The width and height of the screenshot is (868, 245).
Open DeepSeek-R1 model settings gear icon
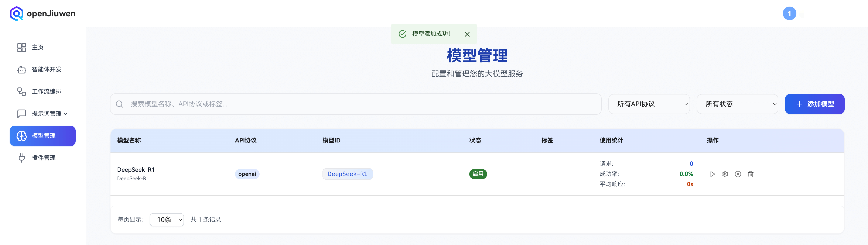click(725, 174)
